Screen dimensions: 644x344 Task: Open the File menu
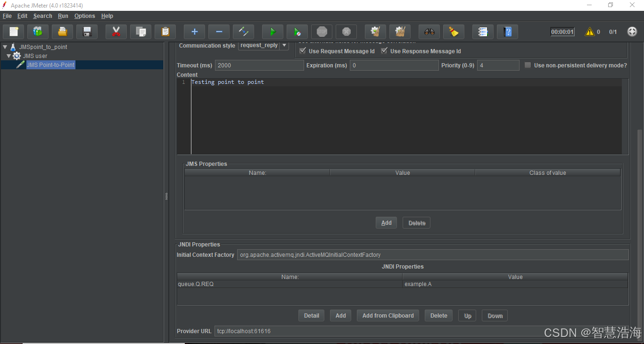click(7, 16)
